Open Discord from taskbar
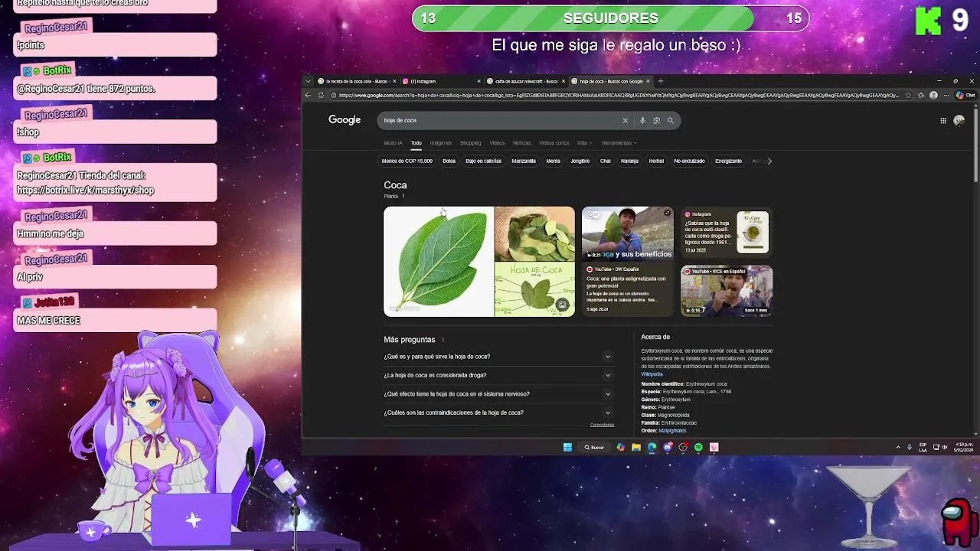This screenshot has width=980, height=551. pos(668,447)
